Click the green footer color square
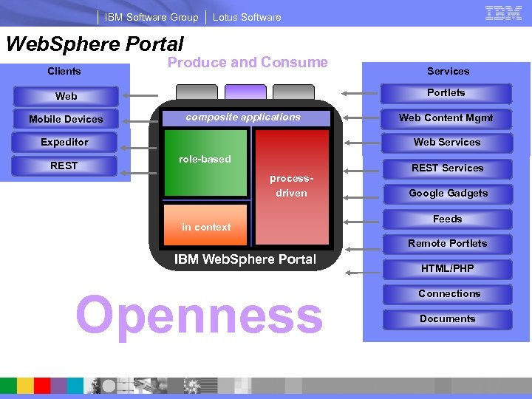 [x=8, y=386]
